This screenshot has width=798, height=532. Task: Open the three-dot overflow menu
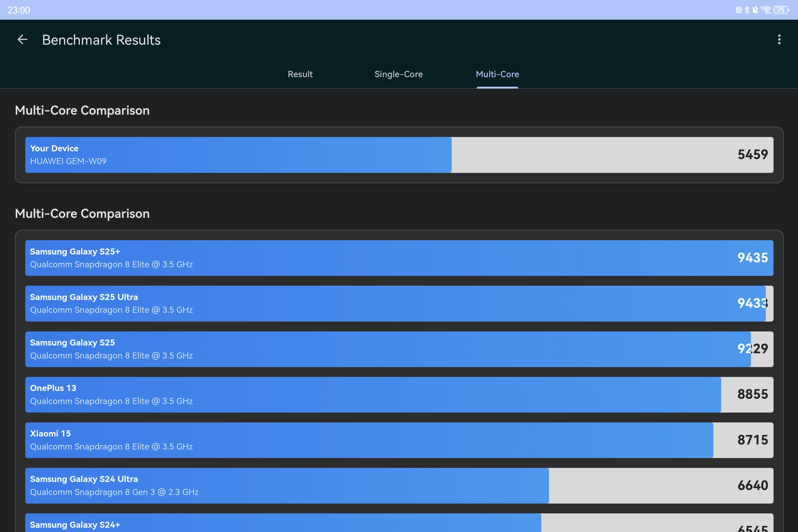point(779,39)
